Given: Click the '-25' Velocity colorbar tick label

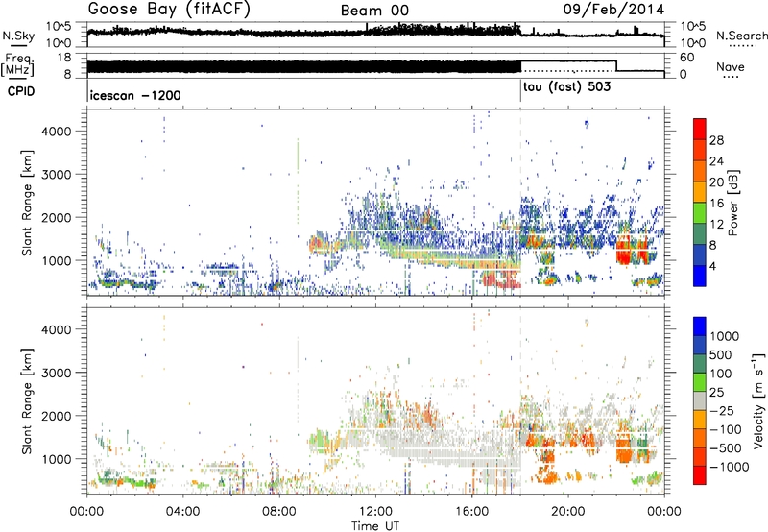Looking at the screenshot, I should coord(721,410).
